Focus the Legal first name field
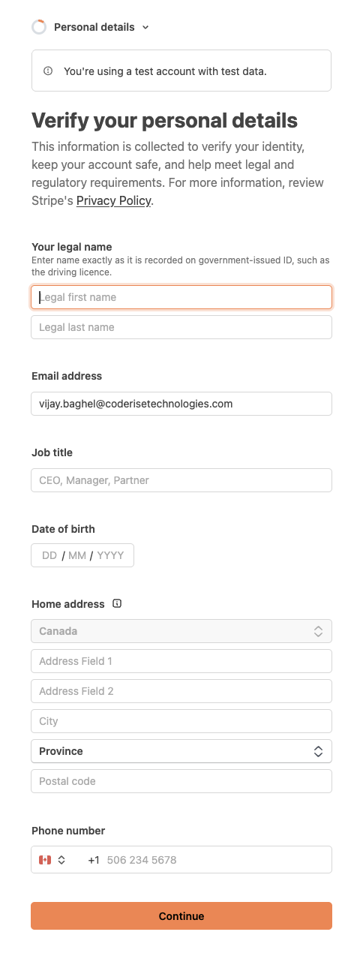This screenshot has width=360, height=980. tap(181, 297)
